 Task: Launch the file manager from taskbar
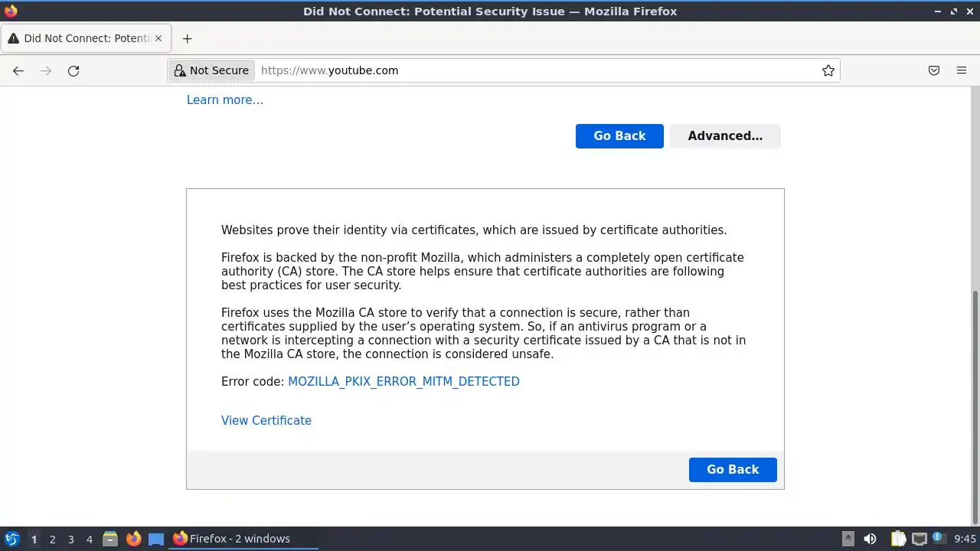110,539
